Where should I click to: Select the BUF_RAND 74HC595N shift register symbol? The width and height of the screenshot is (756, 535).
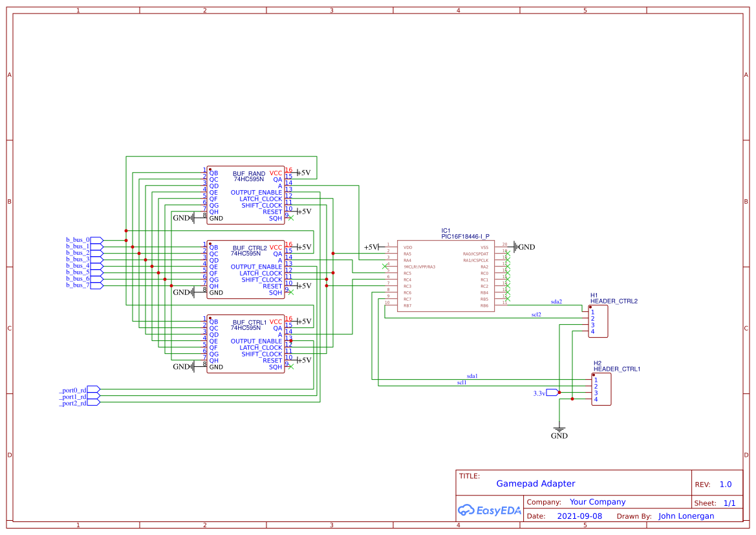[x=246, y=194]
